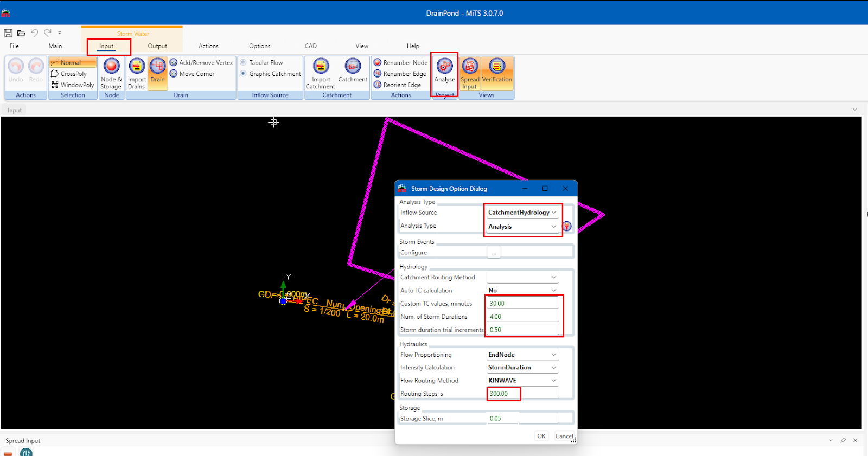Click the Num. of Storm Durations field
868x456 pixels.
coord(523,317)
